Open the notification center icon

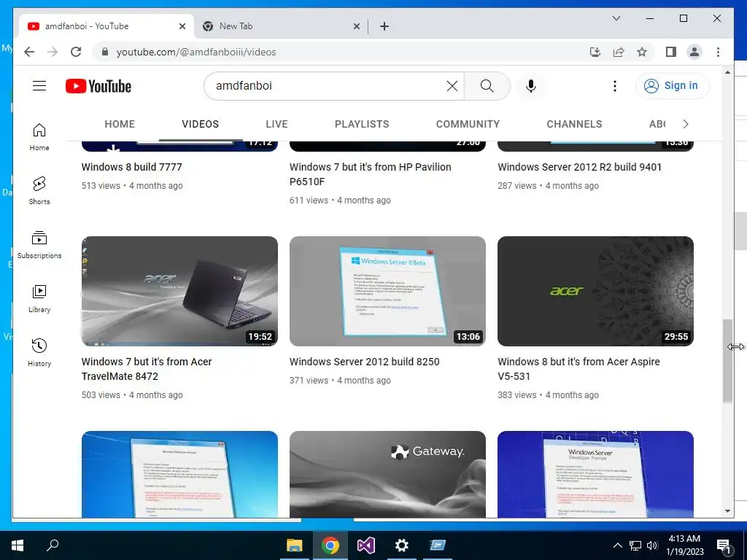(x=724, y=546)
